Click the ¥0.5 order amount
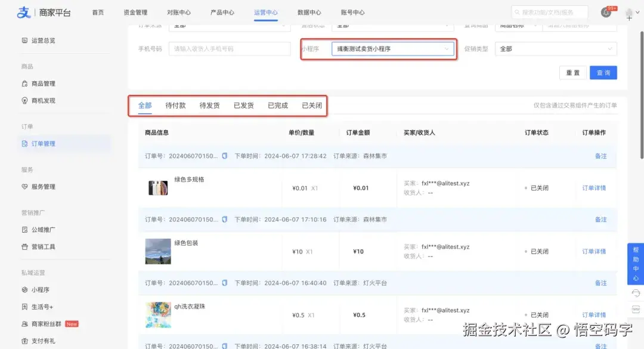 pyautogui.click(x=359, y=315)
